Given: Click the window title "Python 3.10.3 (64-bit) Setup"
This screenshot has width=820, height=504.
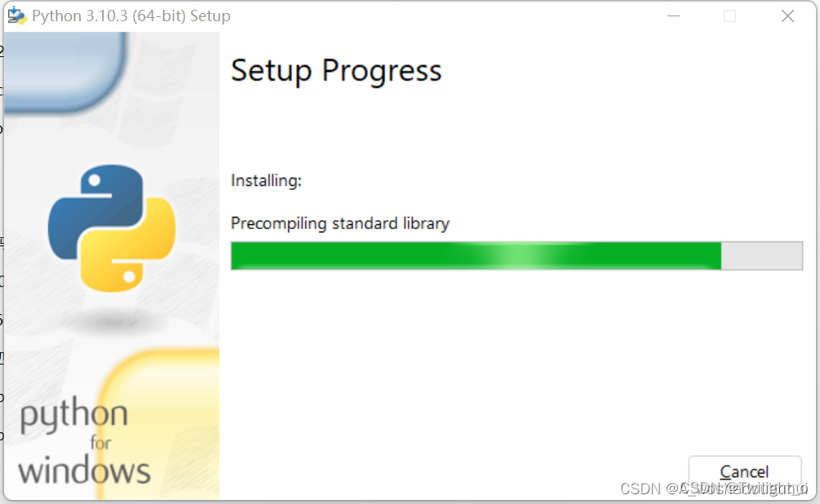Looking at the screenshot, I should click(x=131, y=15).
